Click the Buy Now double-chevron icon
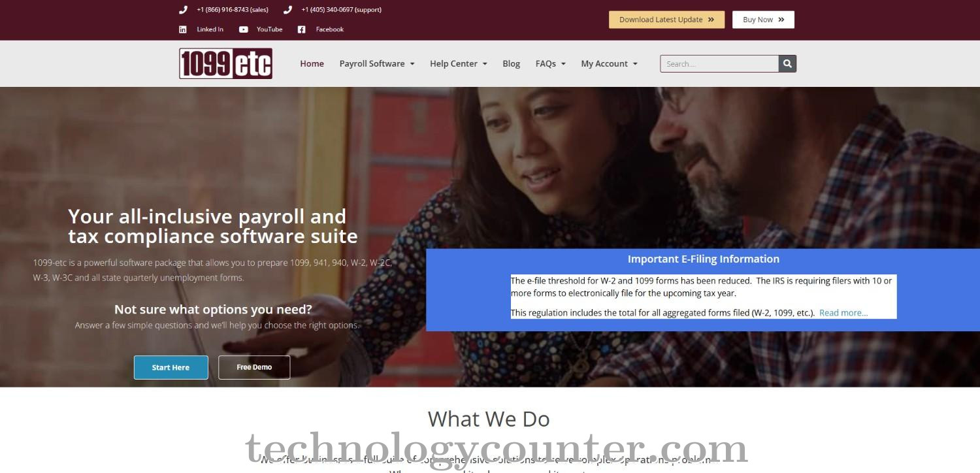Image resolution: width=980 pixels, height=473 pixels. (781, 20)
